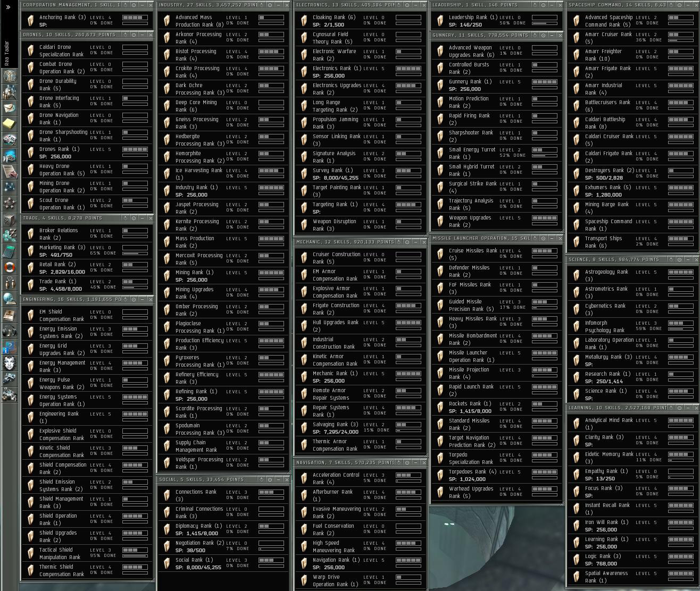Open the yellow notepad icon in the sidebar
The width and height of the screenshot is (700, 591).
click(10, 123)
